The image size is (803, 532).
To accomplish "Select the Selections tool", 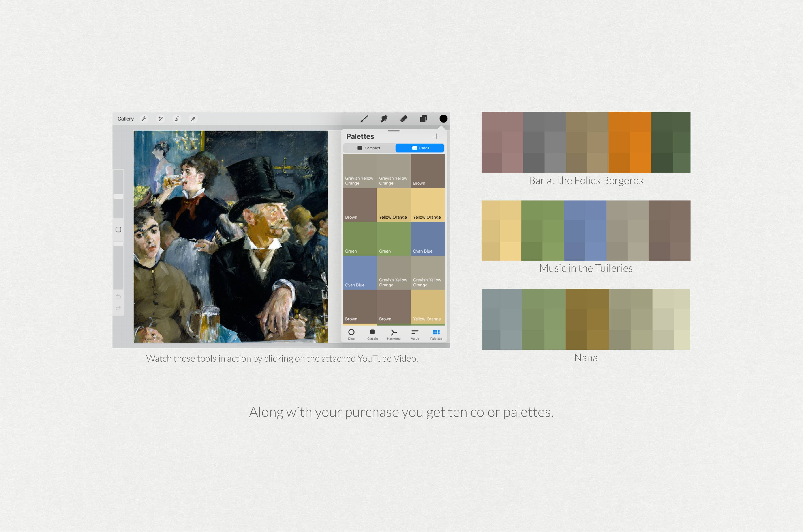I will pyautogui.click(x=176, y=118).
